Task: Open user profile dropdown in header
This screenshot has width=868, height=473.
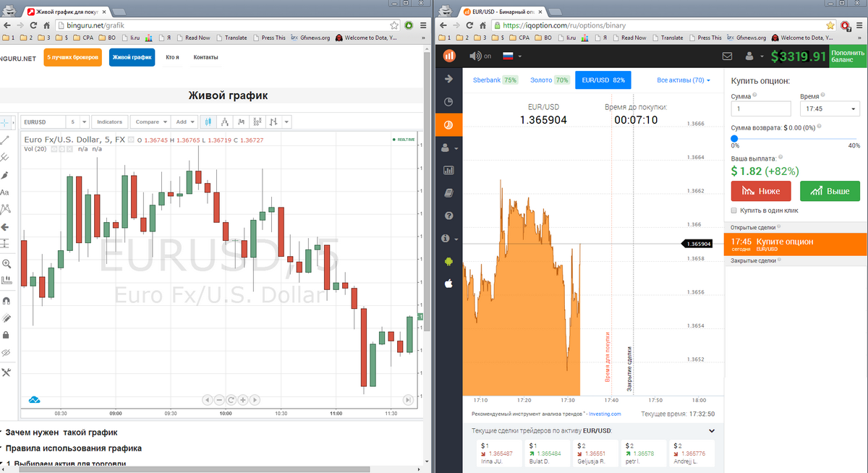Action: coord(753,56)
